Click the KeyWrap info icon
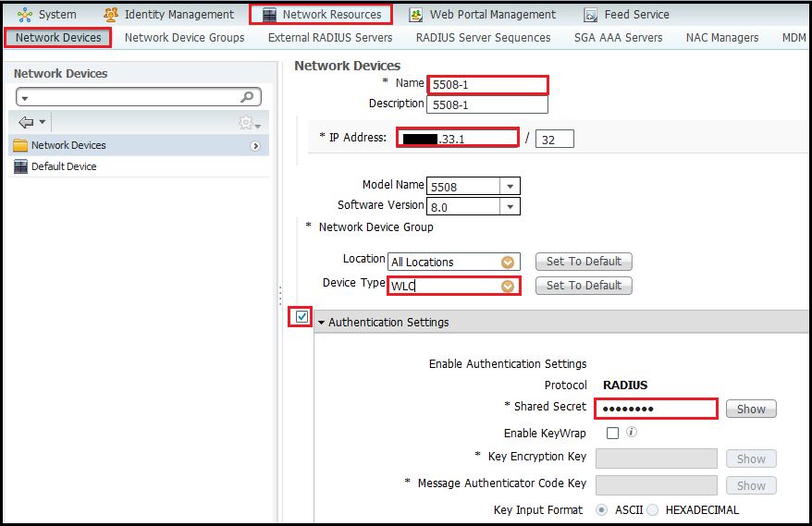Image resolution: width=812 pixels, height=526 pixels. tap(632, 432)
